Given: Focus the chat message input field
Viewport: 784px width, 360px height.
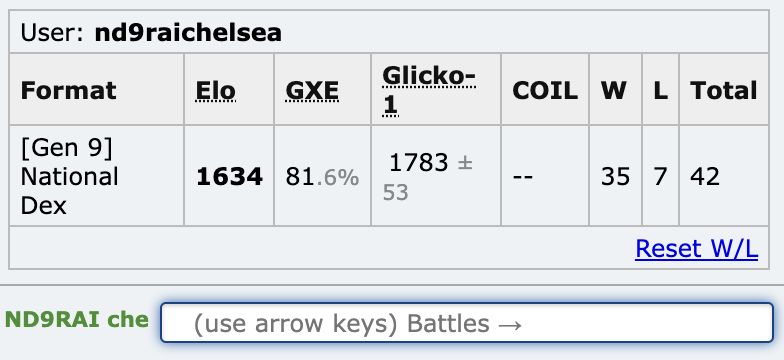Looking at the screenshot, I should 467,322.
